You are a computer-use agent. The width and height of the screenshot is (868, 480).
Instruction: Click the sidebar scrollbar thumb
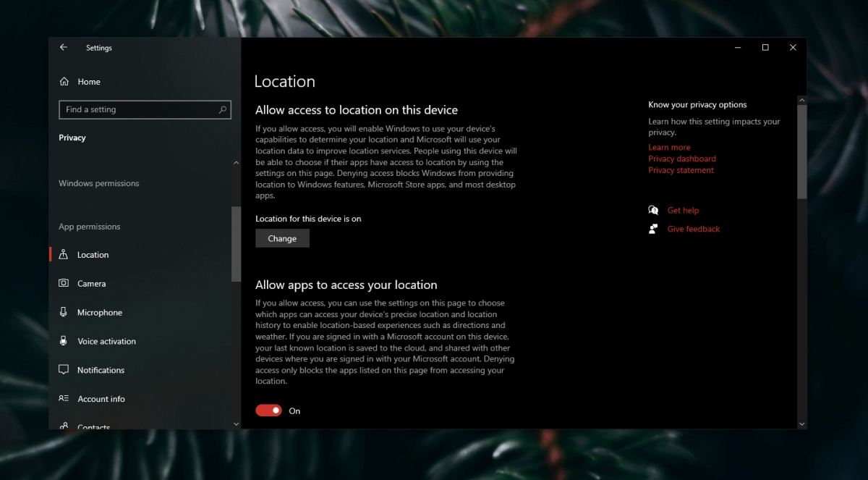(x=236, y=244)
